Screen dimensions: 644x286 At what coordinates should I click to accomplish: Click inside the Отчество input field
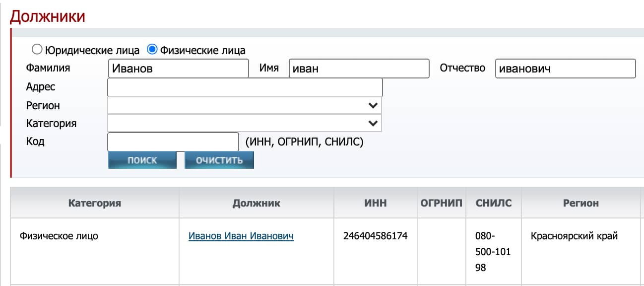click(564, 68)
